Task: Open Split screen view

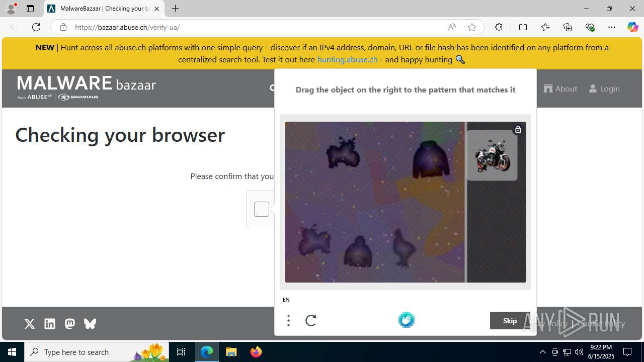Action: 523,27
